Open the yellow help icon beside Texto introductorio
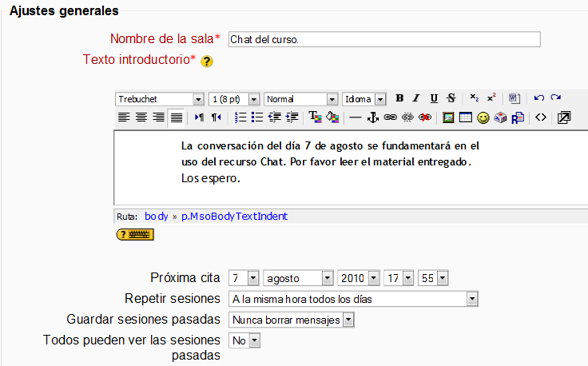This screenshot has width=588, height=366. (x=206, y=62)
